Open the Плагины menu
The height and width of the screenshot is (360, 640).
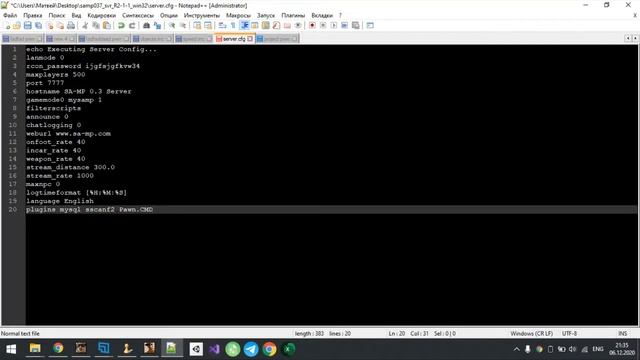293,15
